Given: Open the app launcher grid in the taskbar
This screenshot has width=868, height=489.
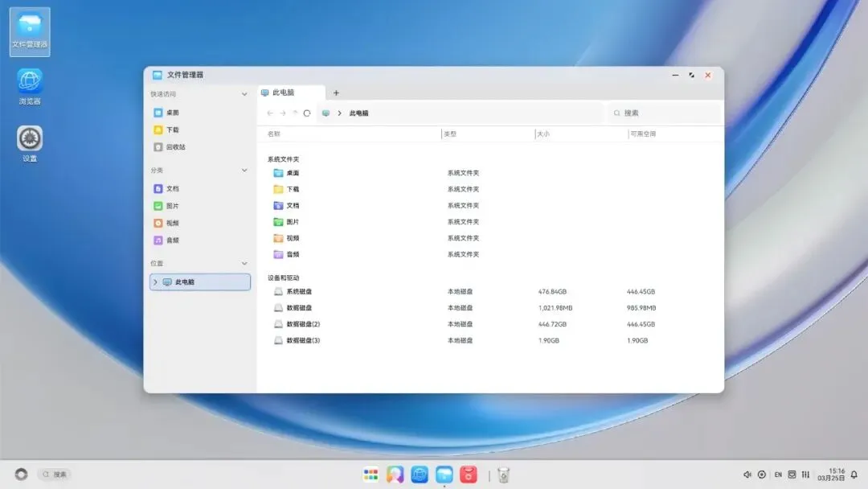Looking at the screenshot, I should click(371, 475).
